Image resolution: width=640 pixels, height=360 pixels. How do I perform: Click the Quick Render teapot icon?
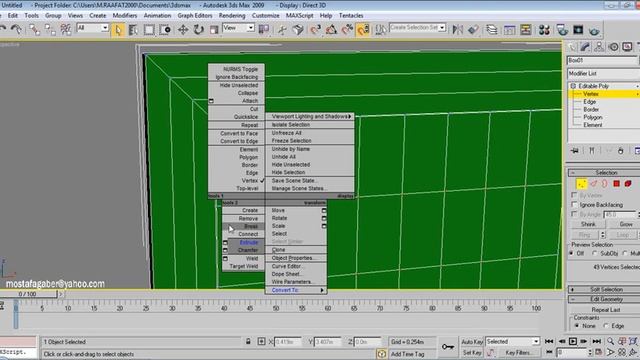click(x=594, y=30)
